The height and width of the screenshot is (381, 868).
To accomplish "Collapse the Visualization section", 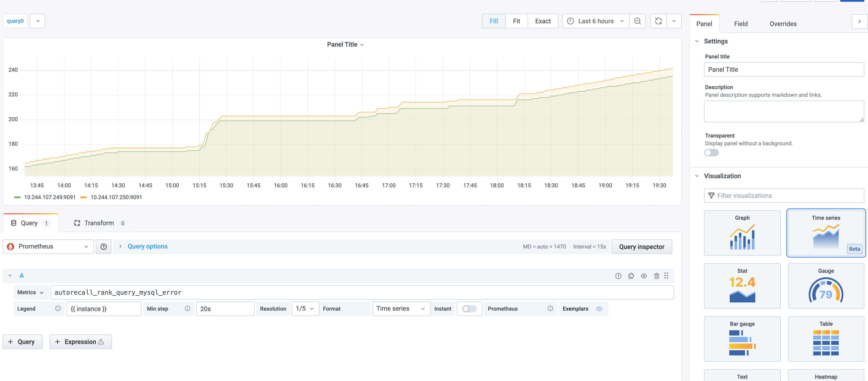I will click(697, 176).
